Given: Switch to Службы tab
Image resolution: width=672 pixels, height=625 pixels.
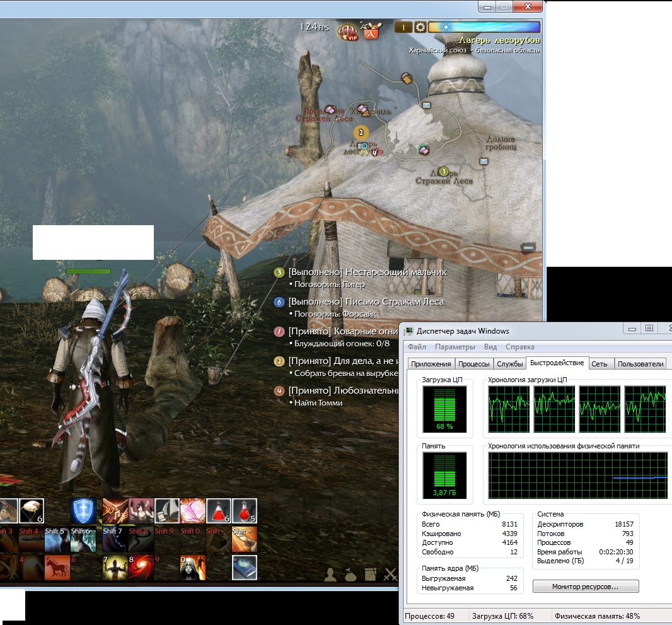Looking at the screenshot, I should 509,364.
